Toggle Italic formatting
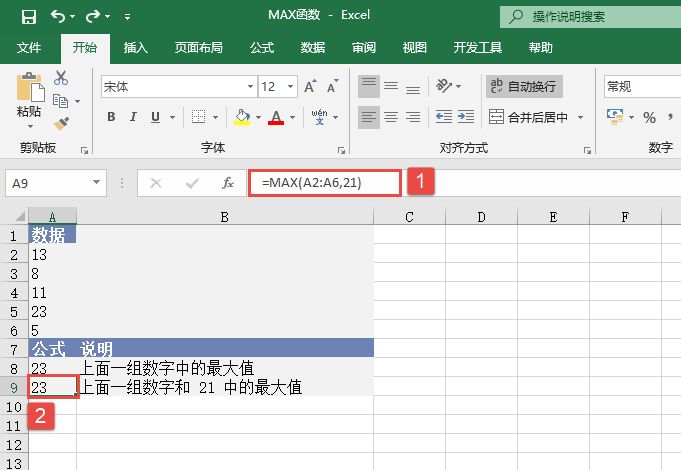The image size is (681, 470). point(135,118)
